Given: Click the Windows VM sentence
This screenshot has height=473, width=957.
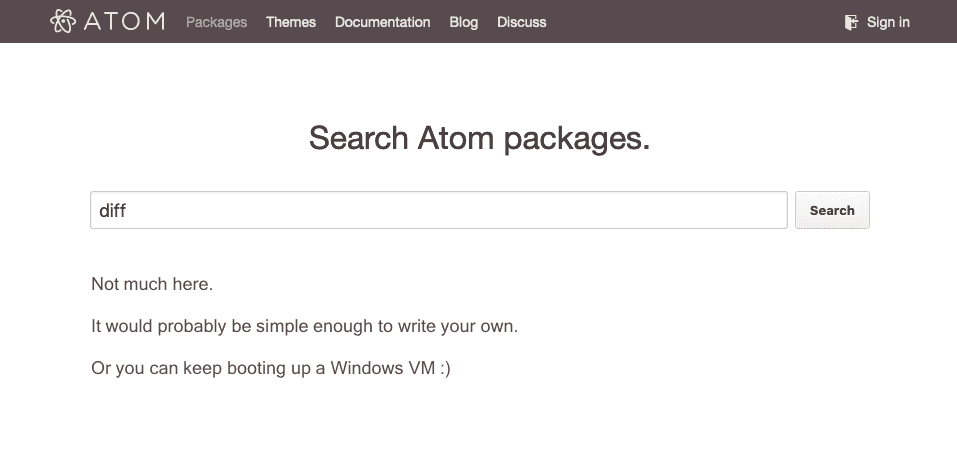Looking at the screenshot, I should (271, 368).
